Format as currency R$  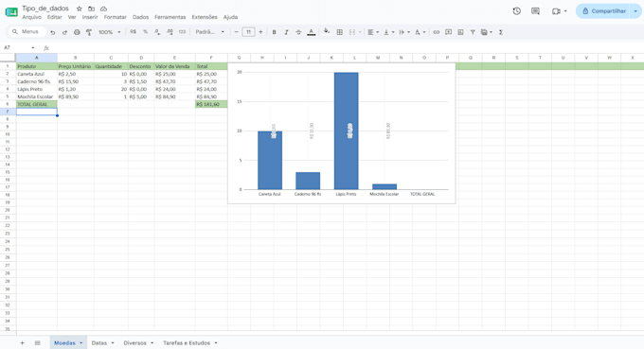click(134, 32)
